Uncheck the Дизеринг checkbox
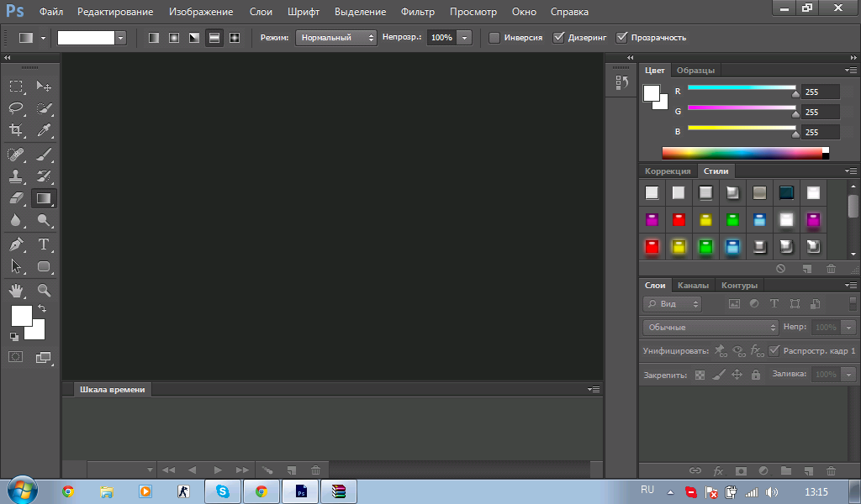The height and width of the screenshot is (504, 861). point(558,38)
